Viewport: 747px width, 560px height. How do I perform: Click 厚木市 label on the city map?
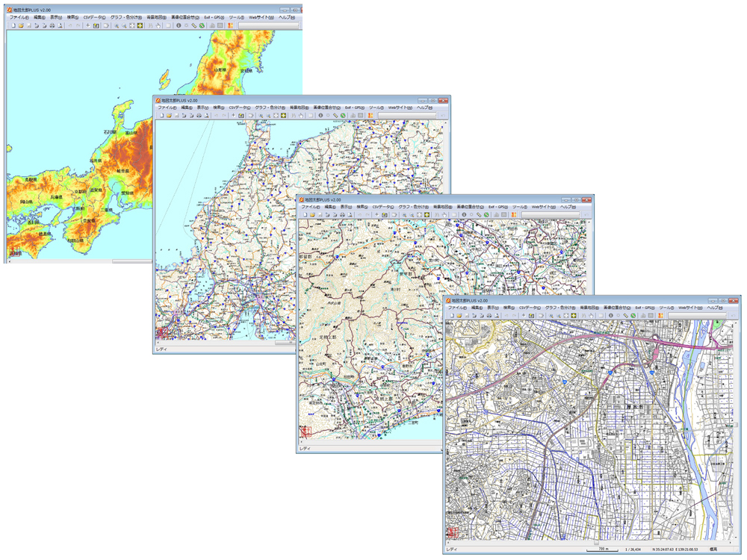635,408
